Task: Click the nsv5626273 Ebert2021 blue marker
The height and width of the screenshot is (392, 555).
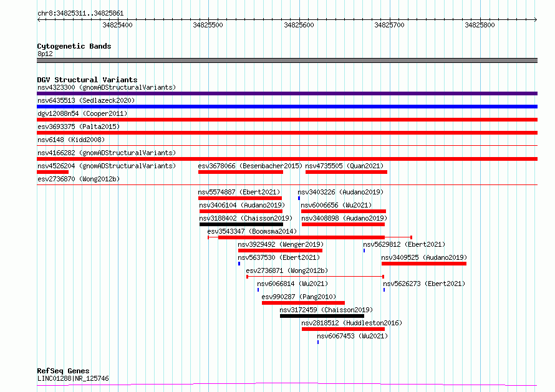Action: click(384, 290)
